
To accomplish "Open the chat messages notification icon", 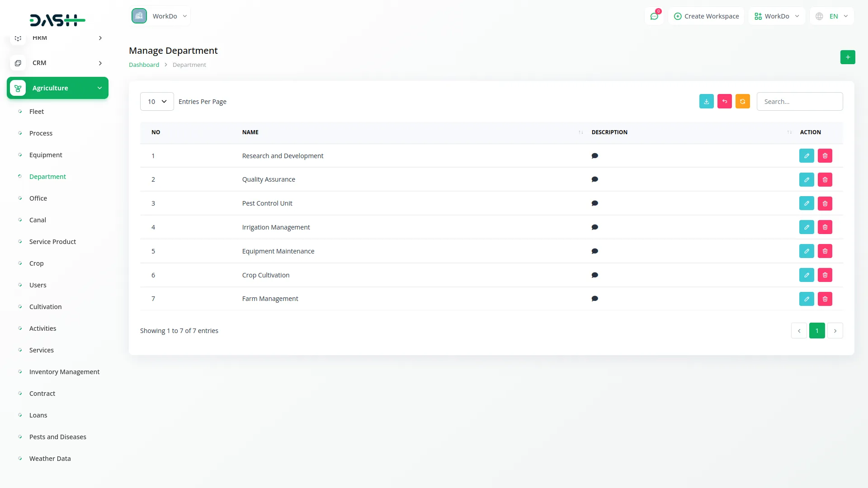I will 654,16.
